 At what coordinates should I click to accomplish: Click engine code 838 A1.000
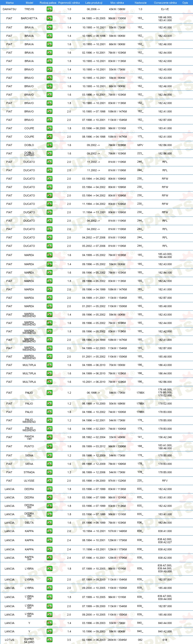click(x=165, y=531)
